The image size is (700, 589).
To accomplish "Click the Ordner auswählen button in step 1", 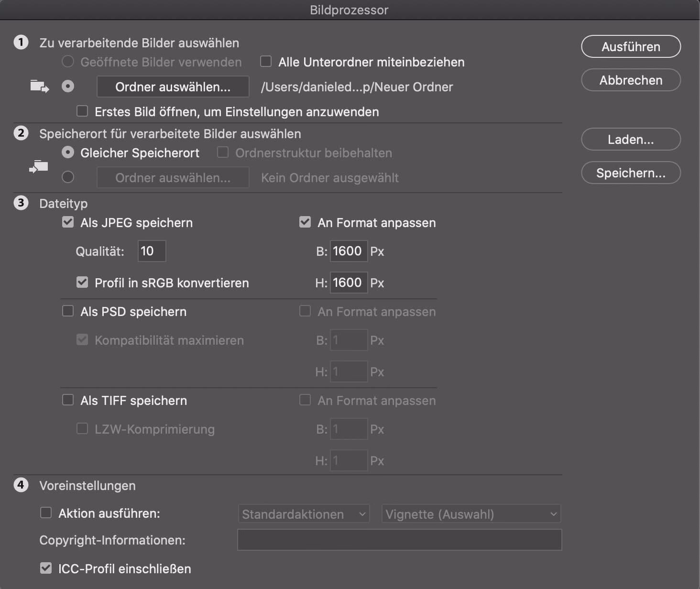I will pyautogui.click(x=173, y=87).
